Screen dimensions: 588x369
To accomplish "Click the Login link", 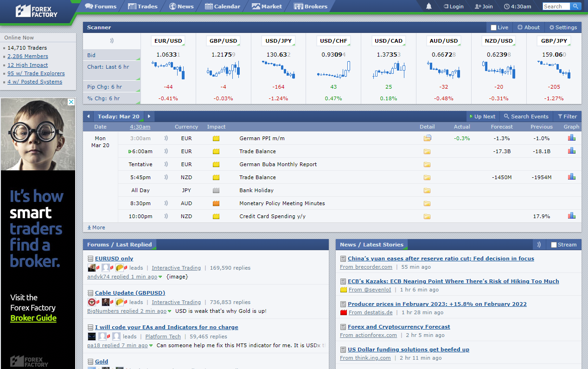I will pyautogui.click(x=454, y=6).
